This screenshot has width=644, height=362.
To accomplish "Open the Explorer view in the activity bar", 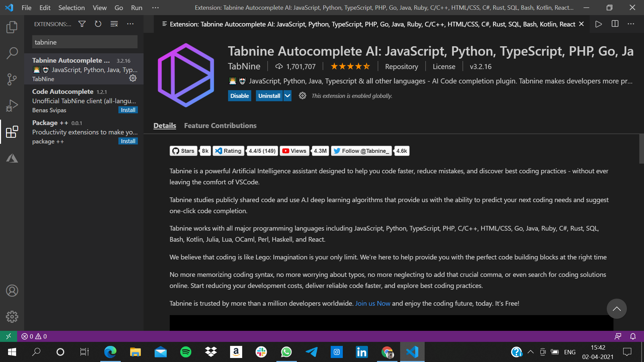I will [12, 27].
